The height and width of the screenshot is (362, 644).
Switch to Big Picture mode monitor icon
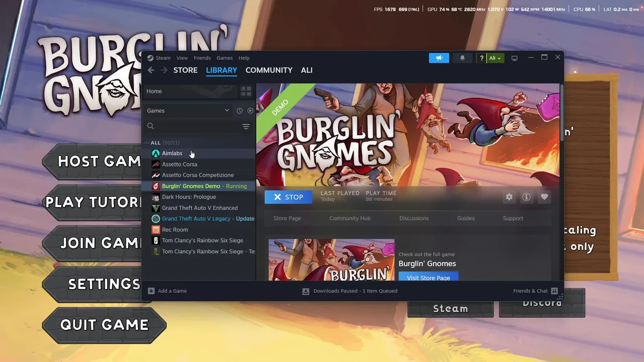point(514,58)
